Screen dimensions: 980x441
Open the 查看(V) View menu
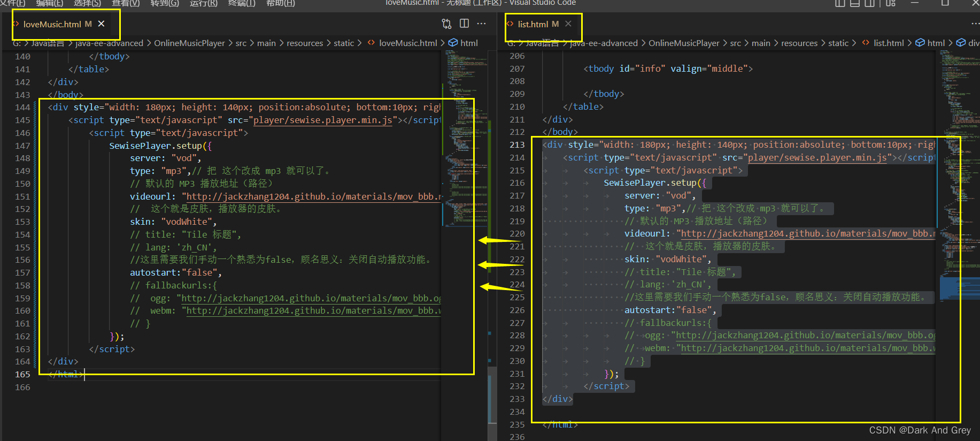(126, 3)
